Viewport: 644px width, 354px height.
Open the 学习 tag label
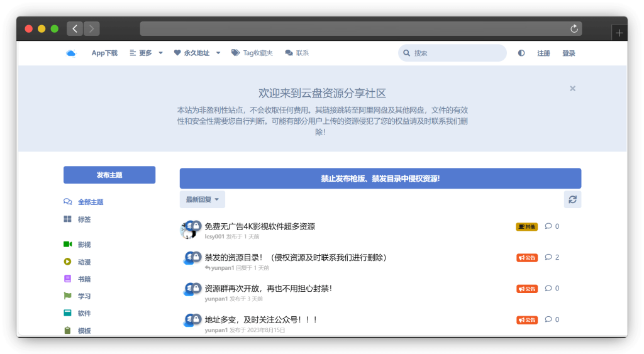pyautogui.click(x=84, y=296)
